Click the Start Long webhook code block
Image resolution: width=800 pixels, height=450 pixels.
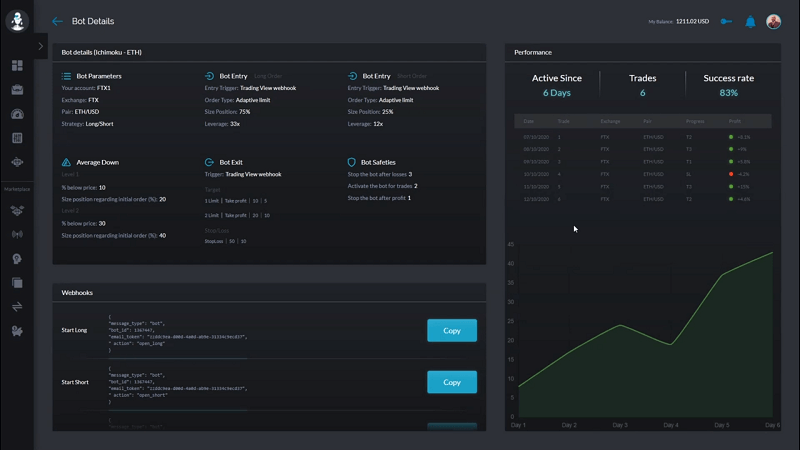point(178,334)
